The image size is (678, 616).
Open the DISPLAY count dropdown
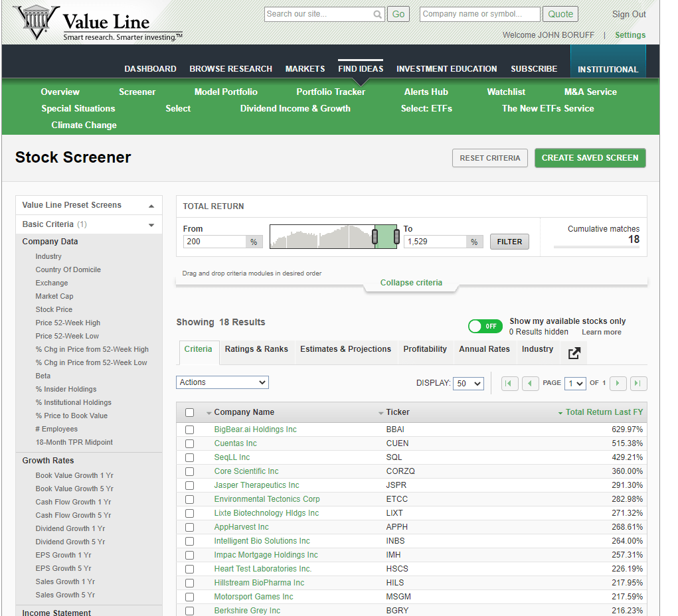[468, 384]
